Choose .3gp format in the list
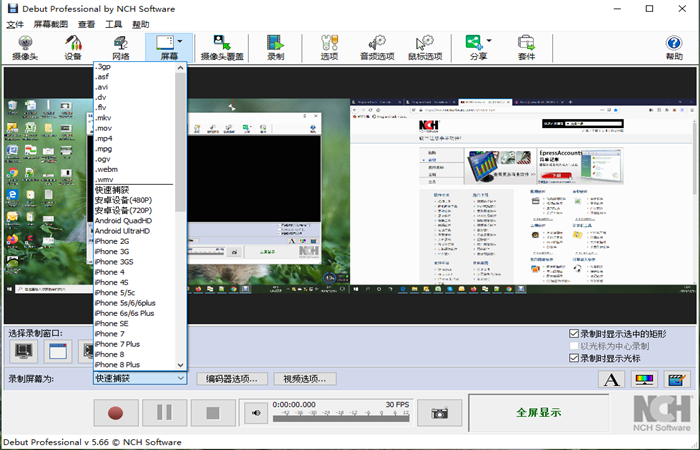The height and width of the screenshot is (450, 700). [134, 67]
